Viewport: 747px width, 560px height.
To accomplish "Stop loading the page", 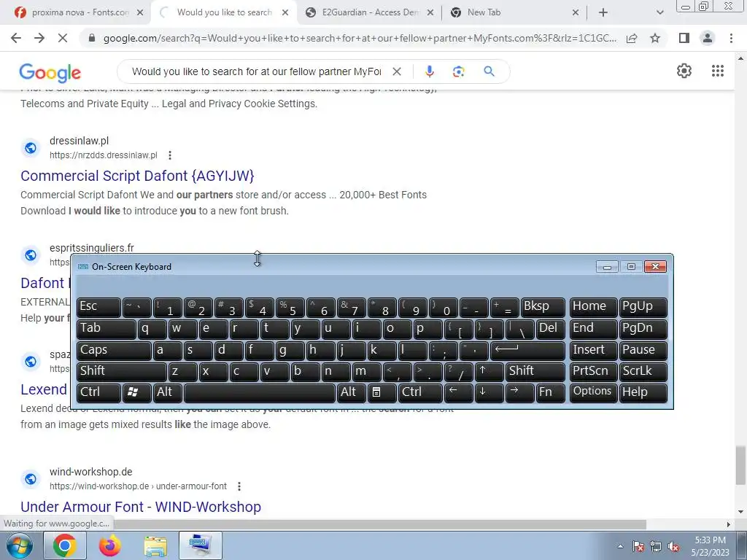I will (63, 38).
